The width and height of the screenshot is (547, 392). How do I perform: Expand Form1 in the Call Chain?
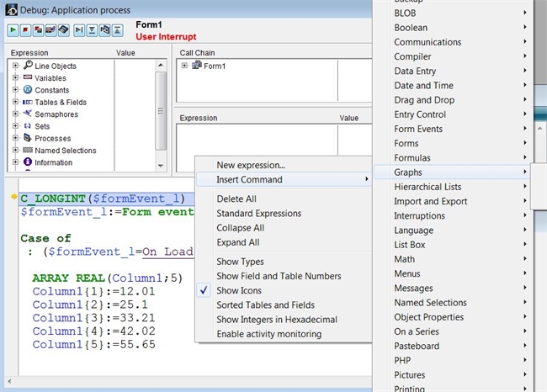(x=186, y=66)
